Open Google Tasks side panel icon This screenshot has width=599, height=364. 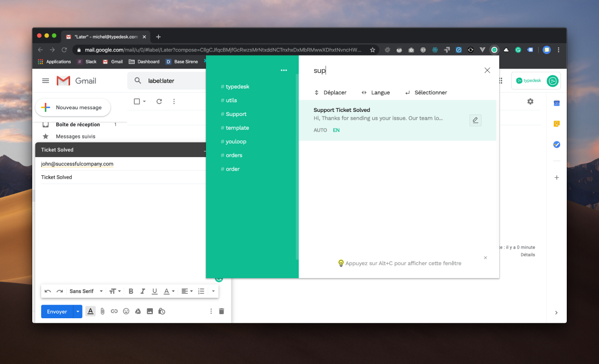pyautogui.click(x=556, y=145)
